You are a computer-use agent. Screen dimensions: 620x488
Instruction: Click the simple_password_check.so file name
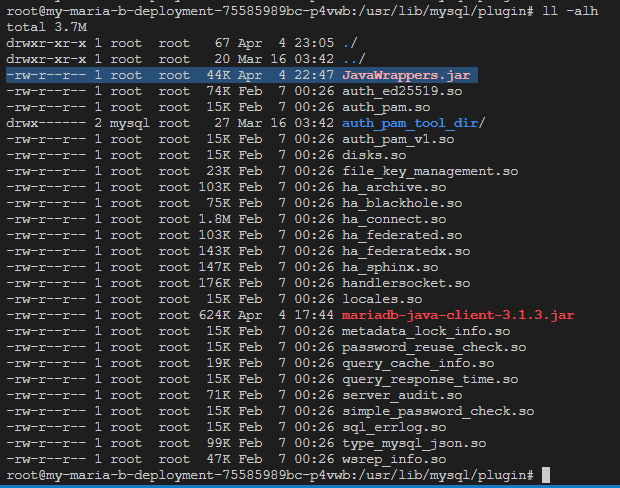pyautogui.click(x=438, y=411)
